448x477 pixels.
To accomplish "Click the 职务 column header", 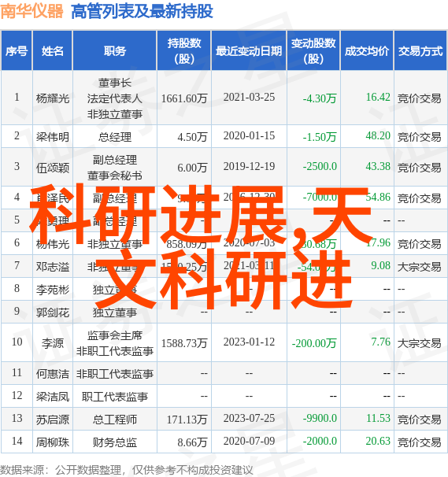I will 115,51.
